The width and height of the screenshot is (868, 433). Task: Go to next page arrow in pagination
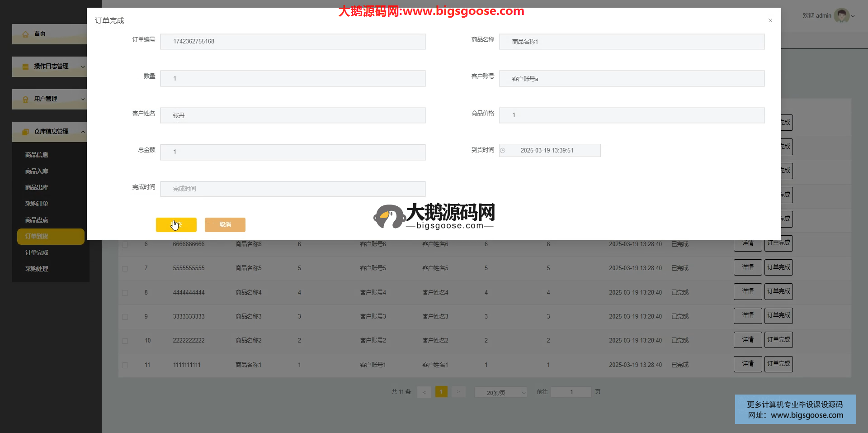click(458, 392)
